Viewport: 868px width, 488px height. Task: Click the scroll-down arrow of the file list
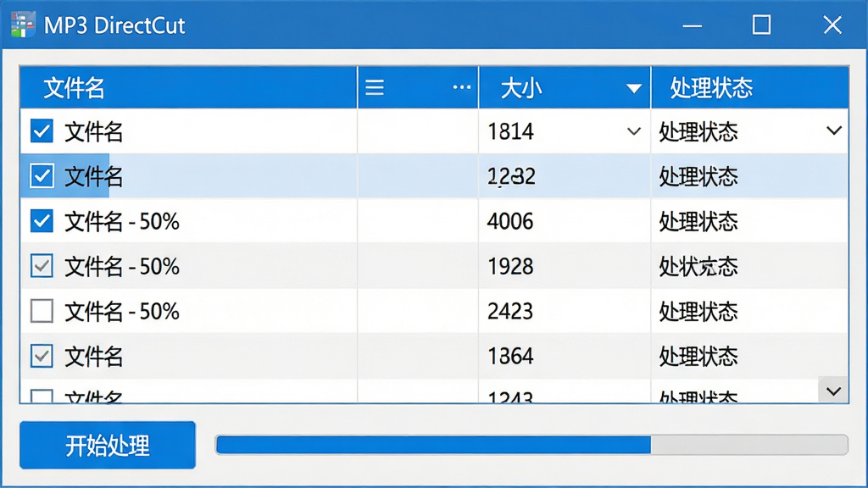coord(833,391)
